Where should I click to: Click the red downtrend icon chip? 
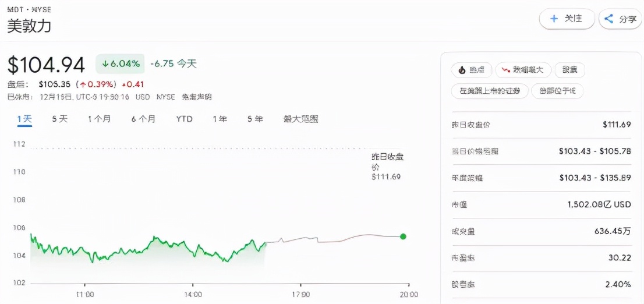tap(523, 70)
